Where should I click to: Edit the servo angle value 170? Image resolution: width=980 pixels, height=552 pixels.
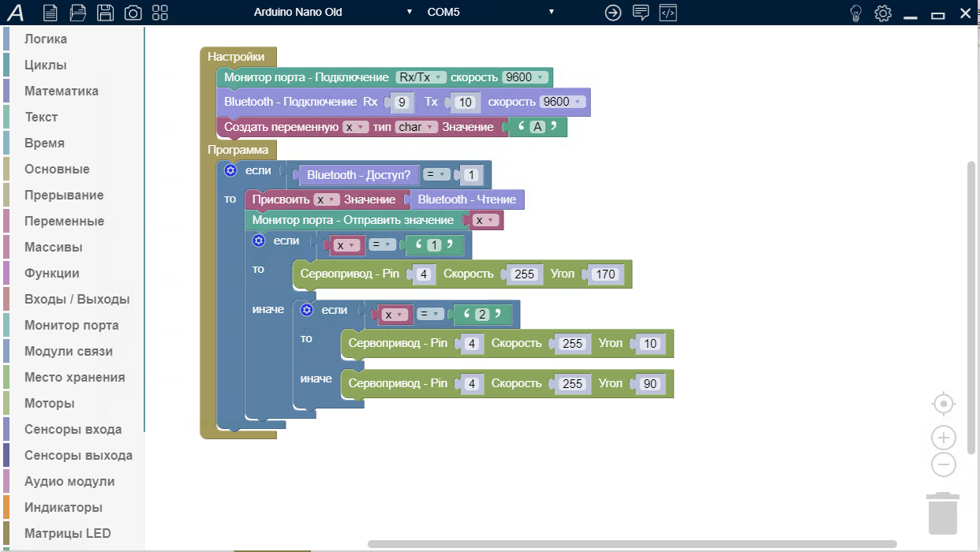pyautogui.click(x=605, y=274)
